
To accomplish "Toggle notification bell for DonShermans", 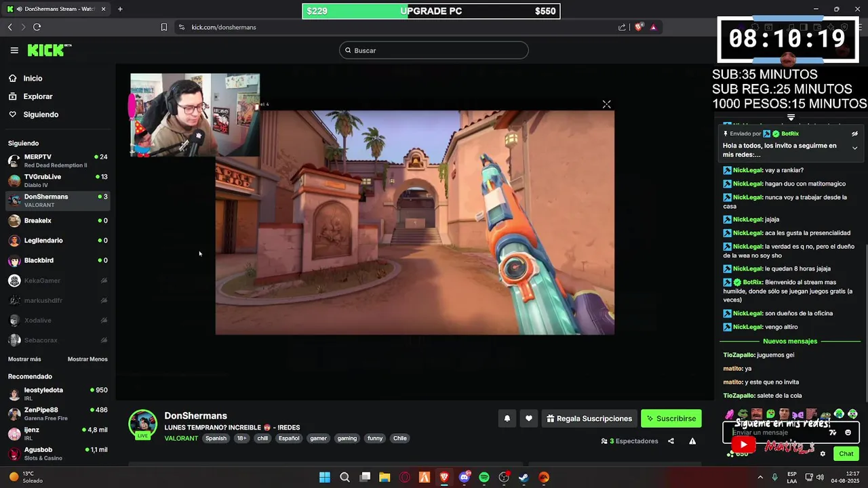I will point(507,419).
